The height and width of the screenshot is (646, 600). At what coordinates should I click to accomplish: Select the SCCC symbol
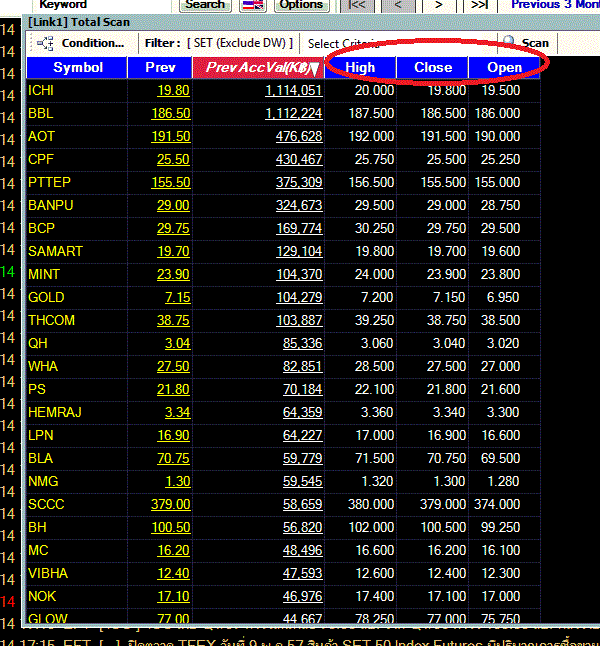click(46, 506)
